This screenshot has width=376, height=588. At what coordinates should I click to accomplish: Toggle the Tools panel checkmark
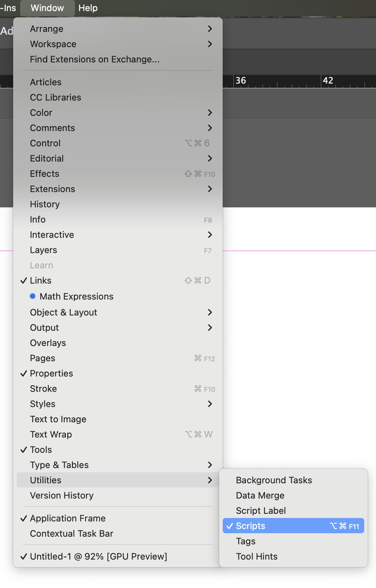[x=41, y=450]
